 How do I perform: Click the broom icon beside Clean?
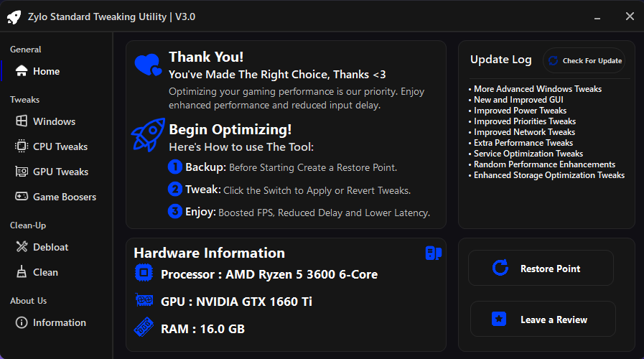coord(22,271)
